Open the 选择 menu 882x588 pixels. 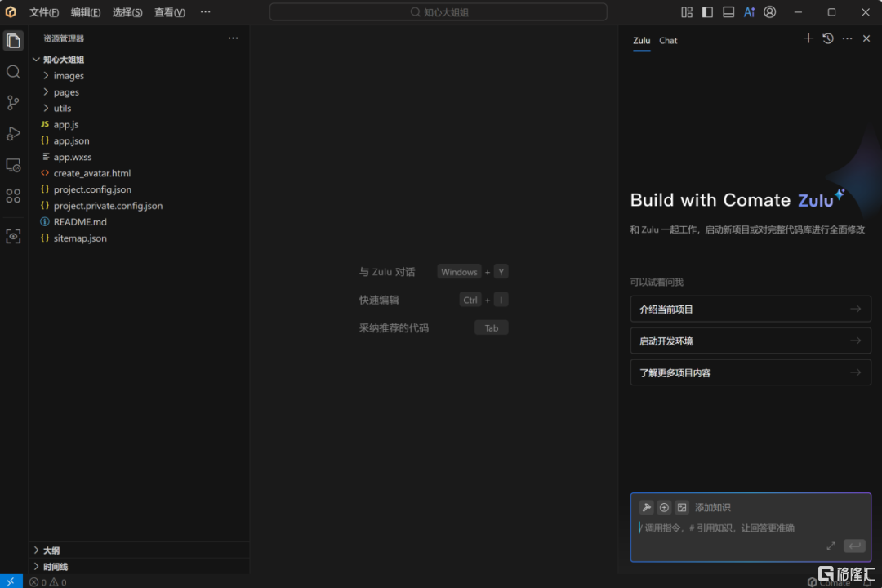(127, 12)
